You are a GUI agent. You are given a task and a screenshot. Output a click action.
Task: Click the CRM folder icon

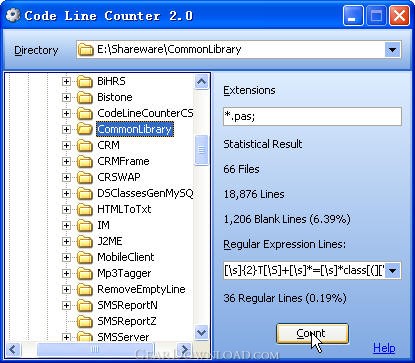tap(85, 145)
